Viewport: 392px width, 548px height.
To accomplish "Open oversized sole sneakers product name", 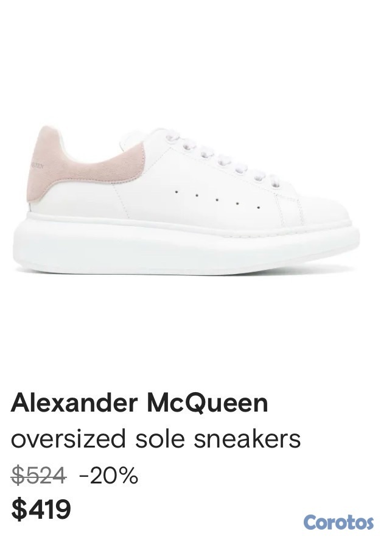I will 156,439.
